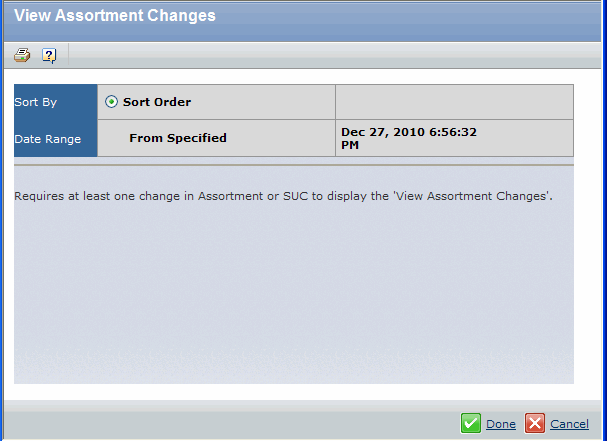Click the empty cell right of Sort Order

pos(454,102)
